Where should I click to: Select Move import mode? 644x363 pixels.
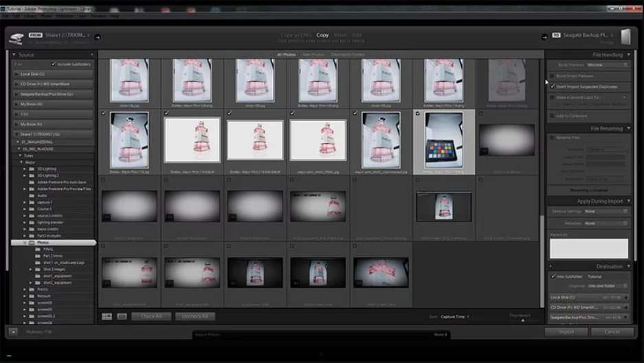click(x=340, y=35)
